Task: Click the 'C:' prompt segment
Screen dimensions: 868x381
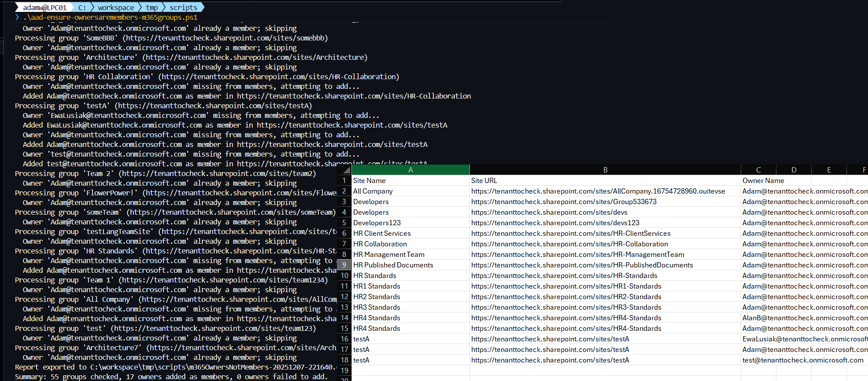Action: point(82,7)
